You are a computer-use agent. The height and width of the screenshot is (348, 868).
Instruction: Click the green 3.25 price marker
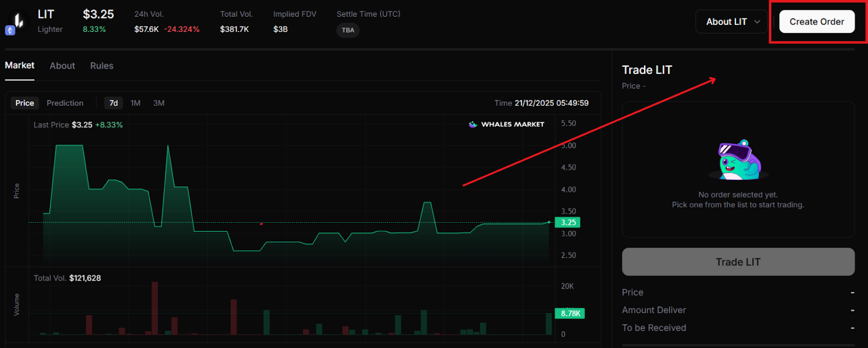point(568,223)
